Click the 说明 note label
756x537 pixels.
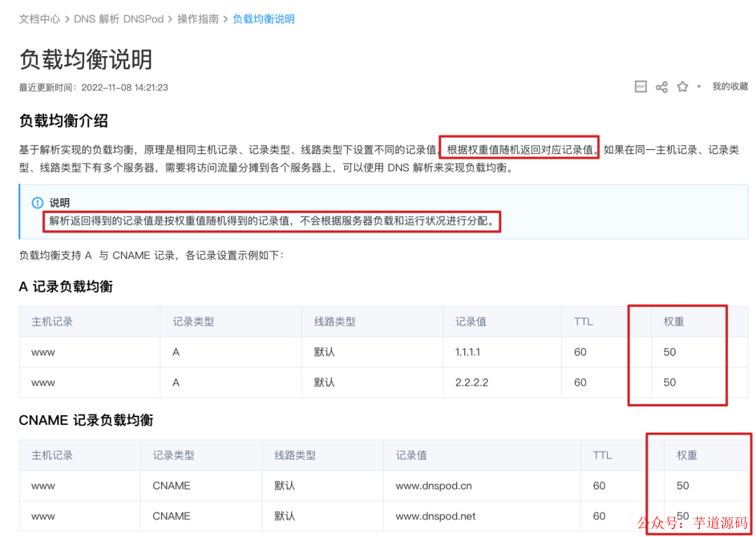[59, 203]
